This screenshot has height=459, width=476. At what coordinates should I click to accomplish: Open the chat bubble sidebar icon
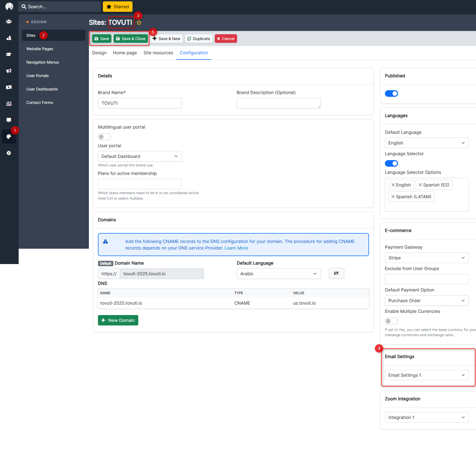click(9, 120)
